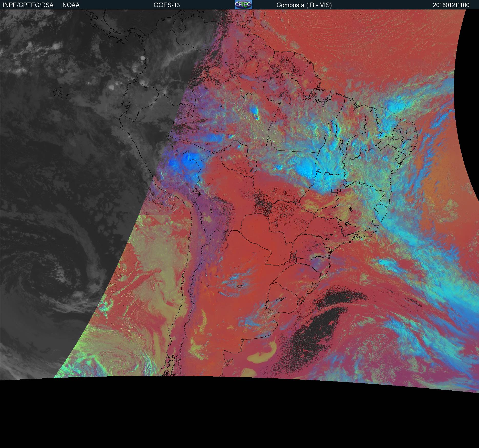Click the NOAA label in the header
The image size is (479, 448).
71,5
